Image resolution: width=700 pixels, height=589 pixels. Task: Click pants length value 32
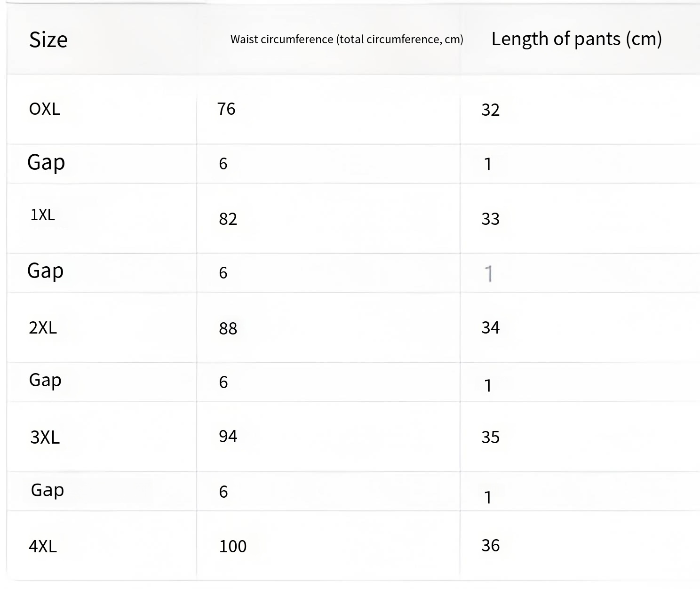(490, 110)
